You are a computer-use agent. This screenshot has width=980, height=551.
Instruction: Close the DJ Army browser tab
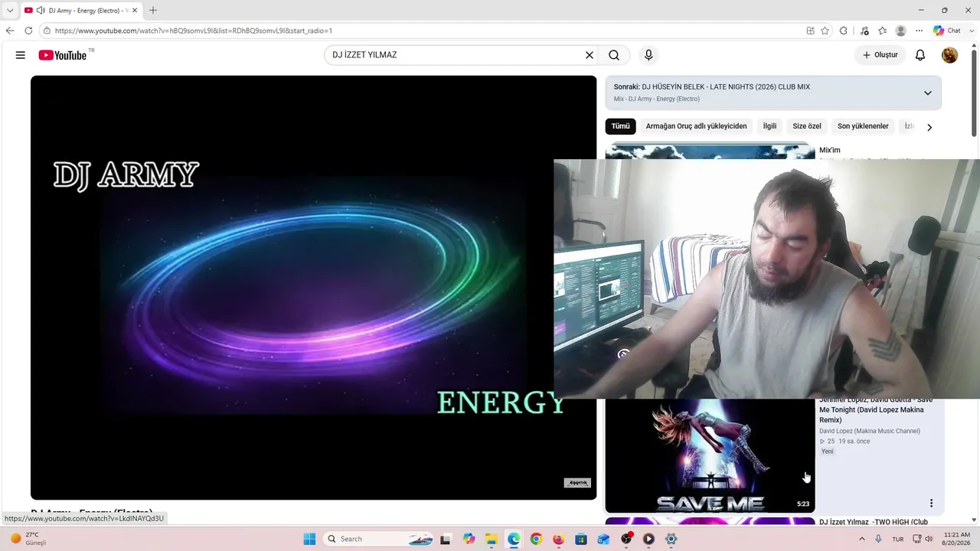coord(135,10)
